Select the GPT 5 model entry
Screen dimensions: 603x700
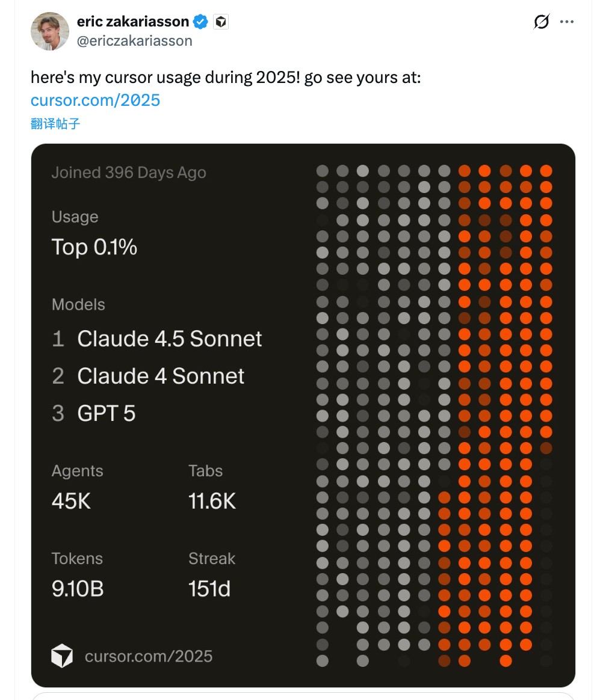coord(106,414)
